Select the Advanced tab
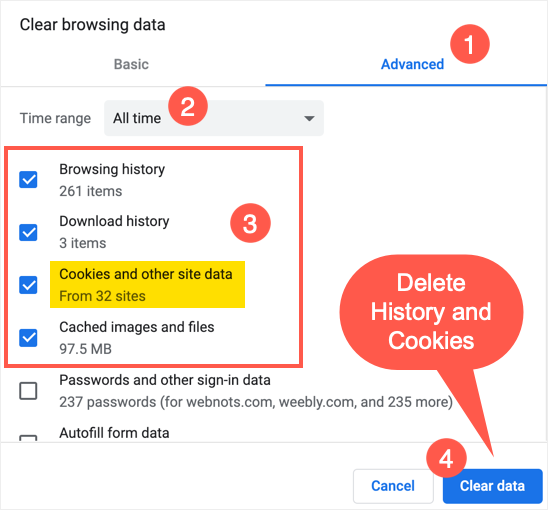This screenshot has height=510, width=548. (412, 64)
